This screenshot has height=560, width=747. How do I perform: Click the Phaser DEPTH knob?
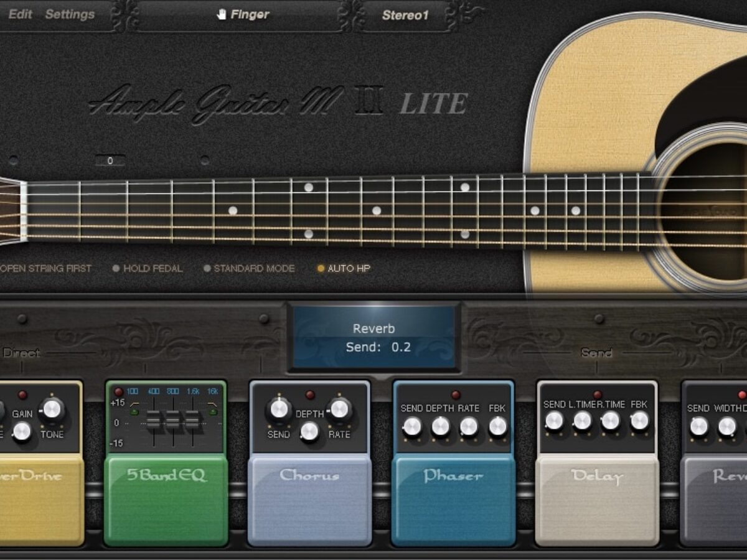440,426
